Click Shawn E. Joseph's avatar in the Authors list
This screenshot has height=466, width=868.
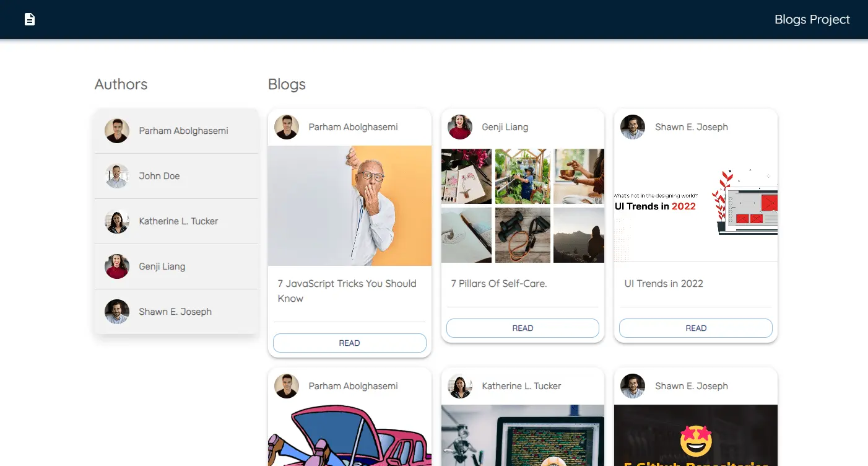(x=117, y=312)
